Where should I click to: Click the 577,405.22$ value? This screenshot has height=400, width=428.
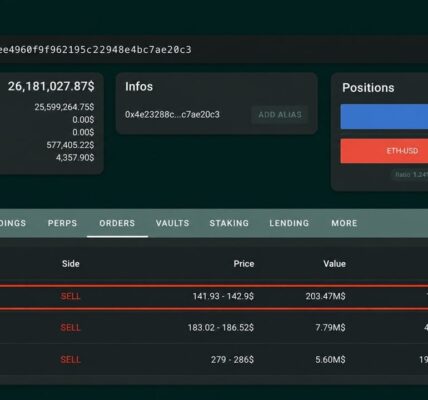(x=70, y=145)
